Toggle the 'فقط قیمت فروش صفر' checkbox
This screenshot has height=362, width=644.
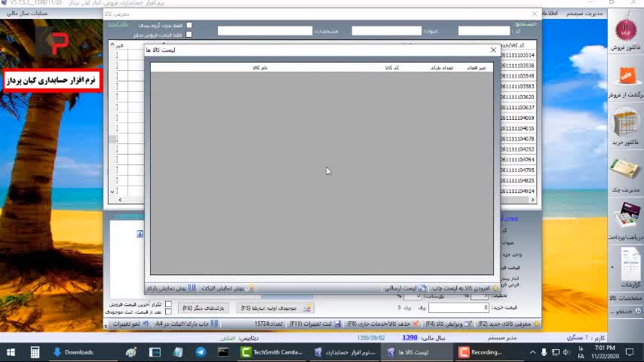point(189,34)
